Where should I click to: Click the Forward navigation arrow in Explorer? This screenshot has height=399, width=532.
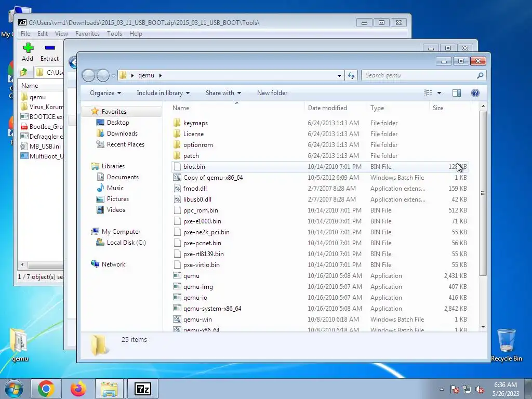pos(103,75)
